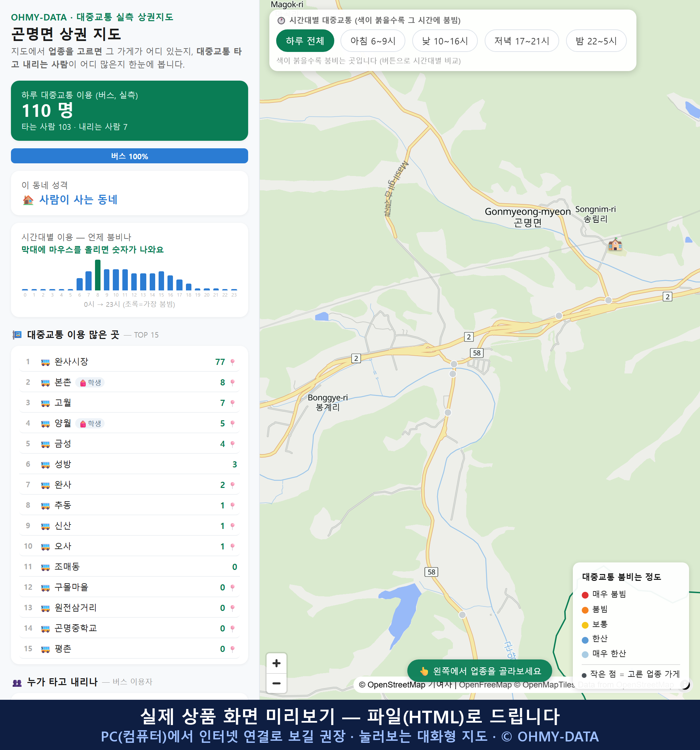Open the OpenMapTiles attribution link
700x750 pixels.
(545, 685)
